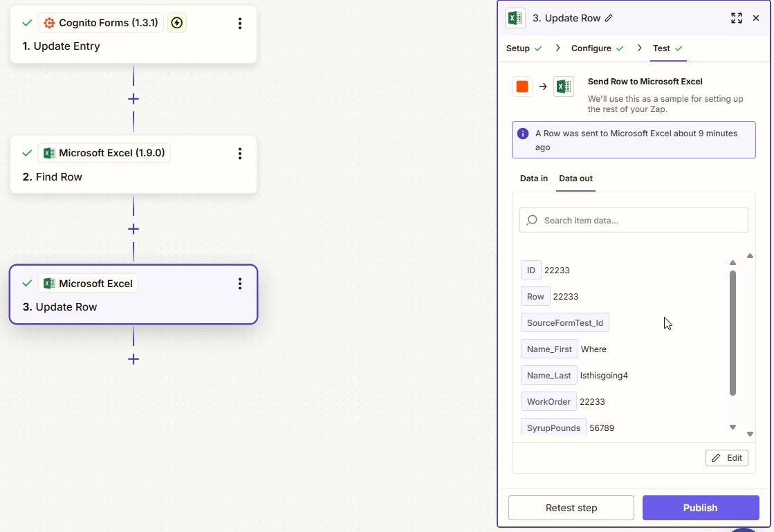The image size is (774, 532).
Task: Select the Name_First field label
Action: click(549, 349)
